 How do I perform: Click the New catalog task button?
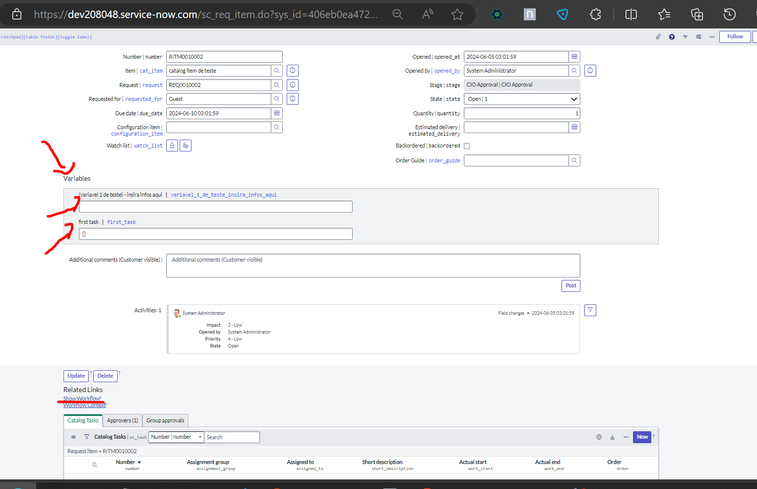click(642, 437)
